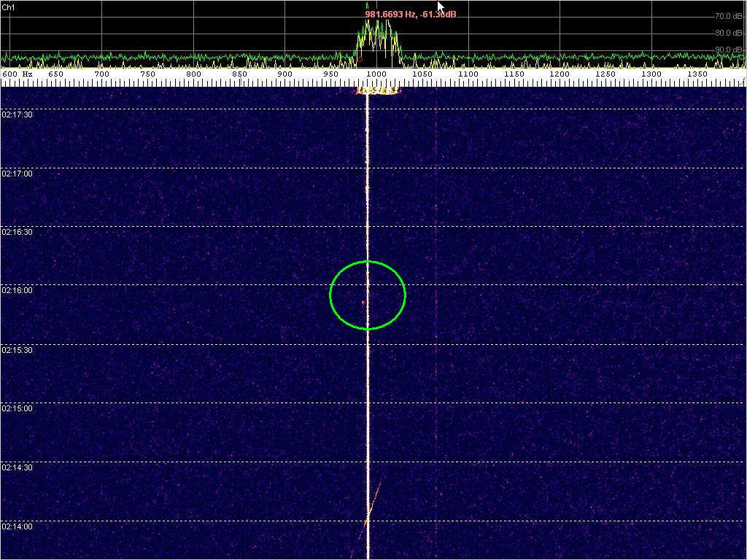Click the 02:15:00 time marker

click(x=17, y=408)
